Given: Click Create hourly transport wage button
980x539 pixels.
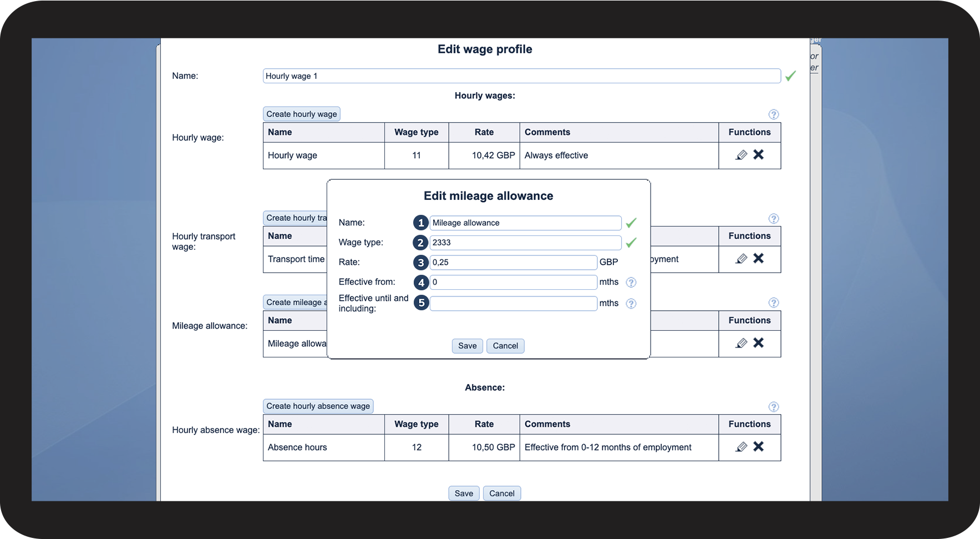Looking at the screenshot, I should click(295, 218).
